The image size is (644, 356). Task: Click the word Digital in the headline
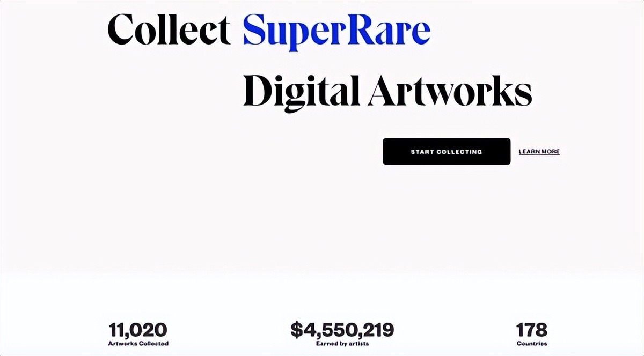301,91
